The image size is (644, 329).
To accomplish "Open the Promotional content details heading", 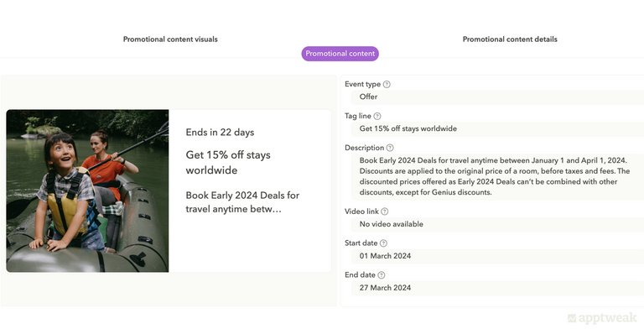I will 510,39.
